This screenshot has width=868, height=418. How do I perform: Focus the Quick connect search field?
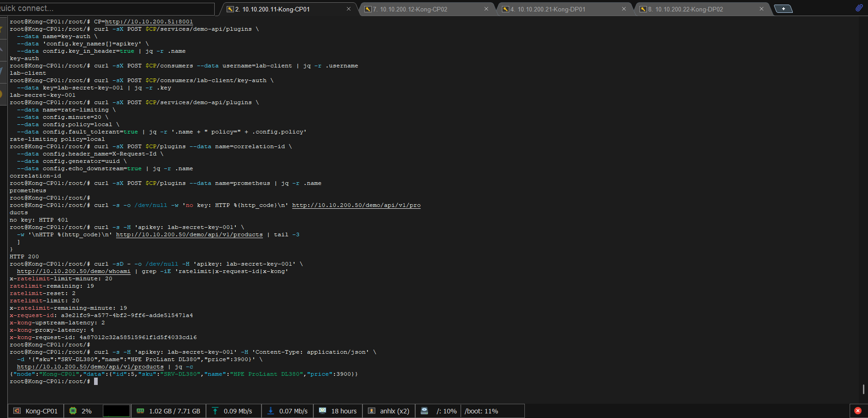point(106,9)
